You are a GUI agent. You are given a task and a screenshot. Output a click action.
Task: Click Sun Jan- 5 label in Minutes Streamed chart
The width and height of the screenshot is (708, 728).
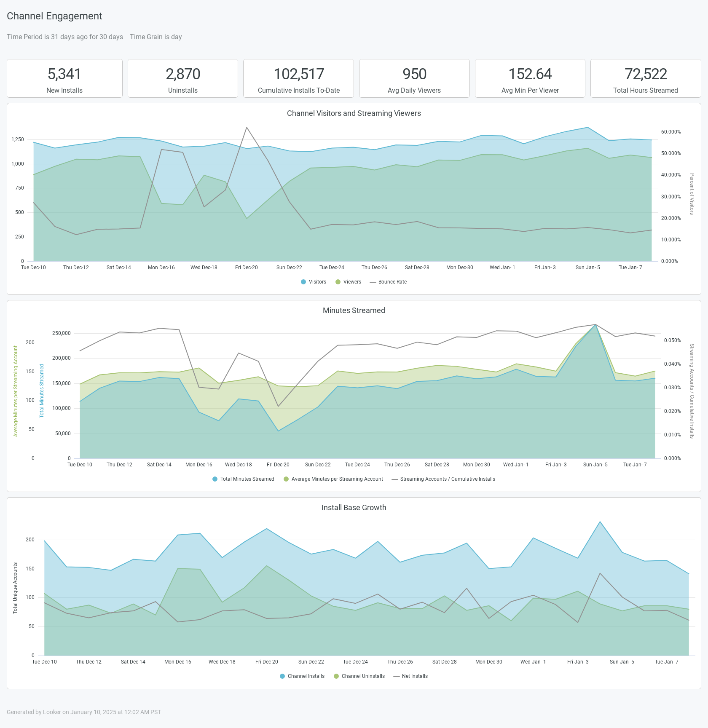pos(595,465)
